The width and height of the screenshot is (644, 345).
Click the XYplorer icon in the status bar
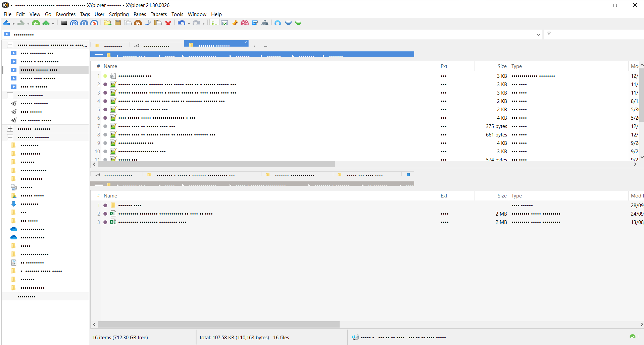point(355,337)
